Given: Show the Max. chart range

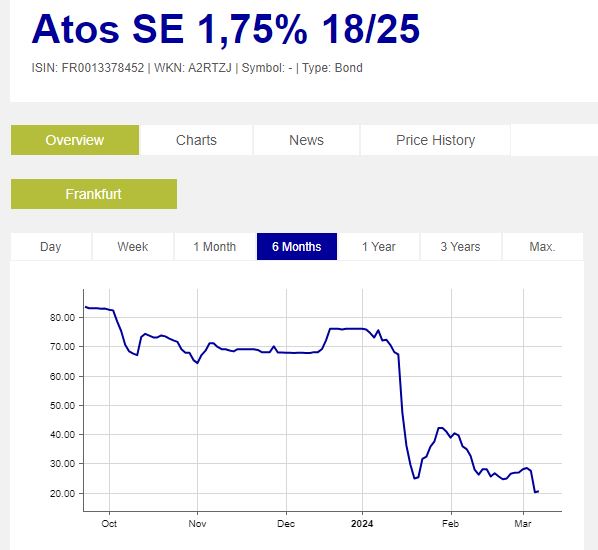Looking at the screenshot, I should click(542, 246).
